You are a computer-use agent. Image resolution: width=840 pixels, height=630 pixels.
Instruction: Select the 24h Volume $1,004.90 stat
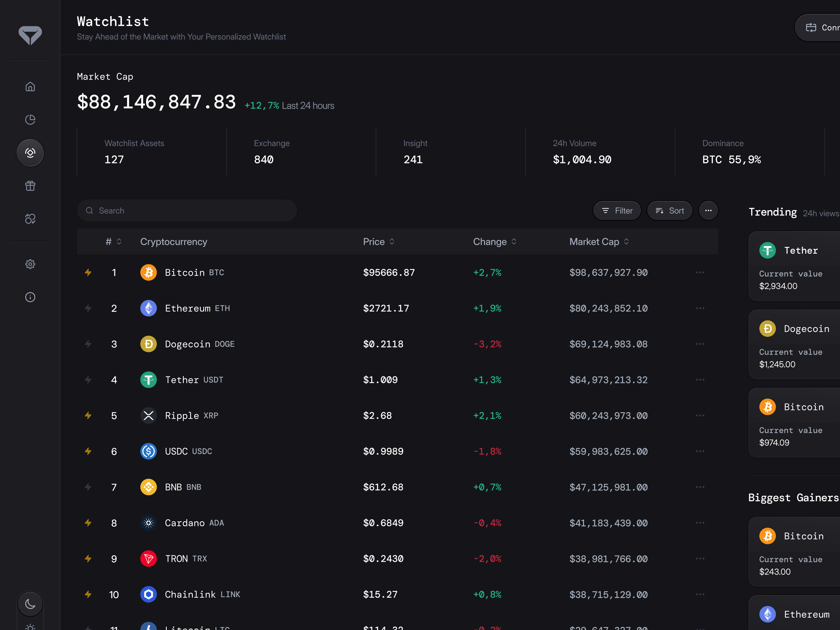click(600, 152)
